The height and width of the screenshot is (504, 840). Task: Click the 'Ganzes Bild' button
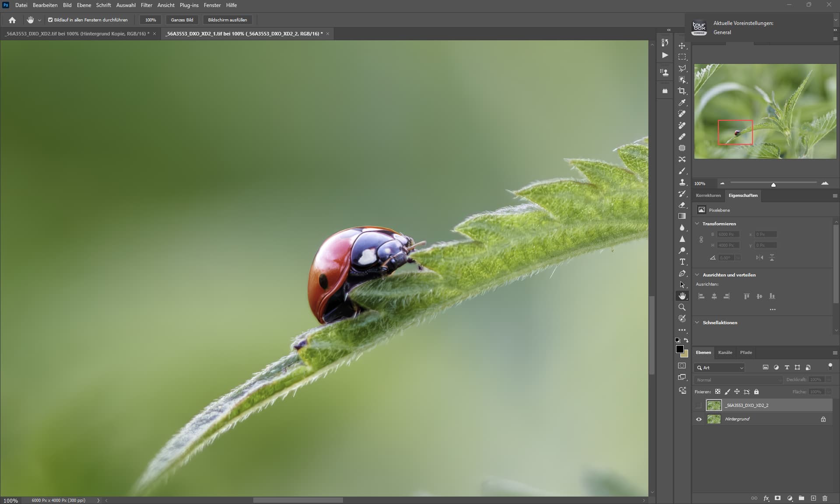pyautogui.click(x=182, y=20)
